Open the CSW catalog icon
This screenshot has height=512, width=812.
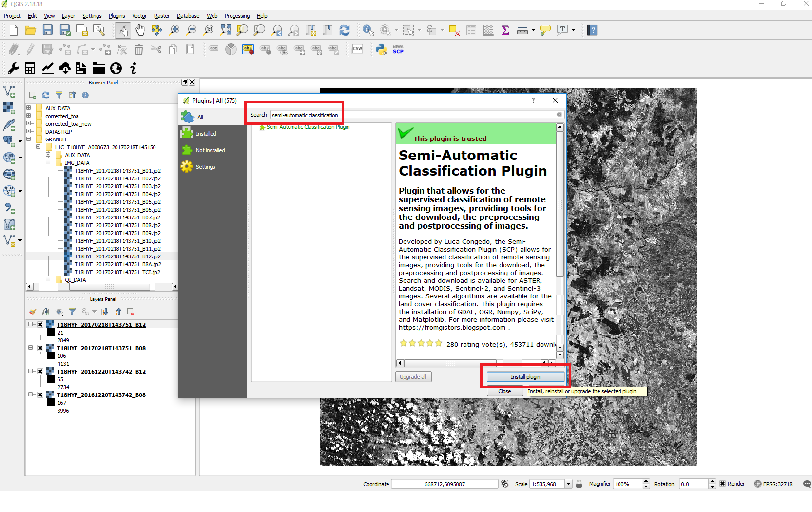(x=357, y=49)
